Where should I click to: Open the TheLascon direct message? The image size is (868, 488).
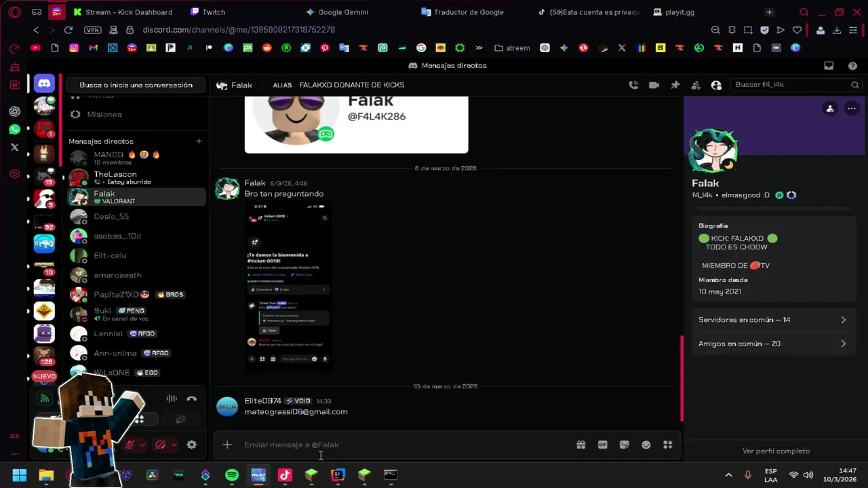coord(136,178)
